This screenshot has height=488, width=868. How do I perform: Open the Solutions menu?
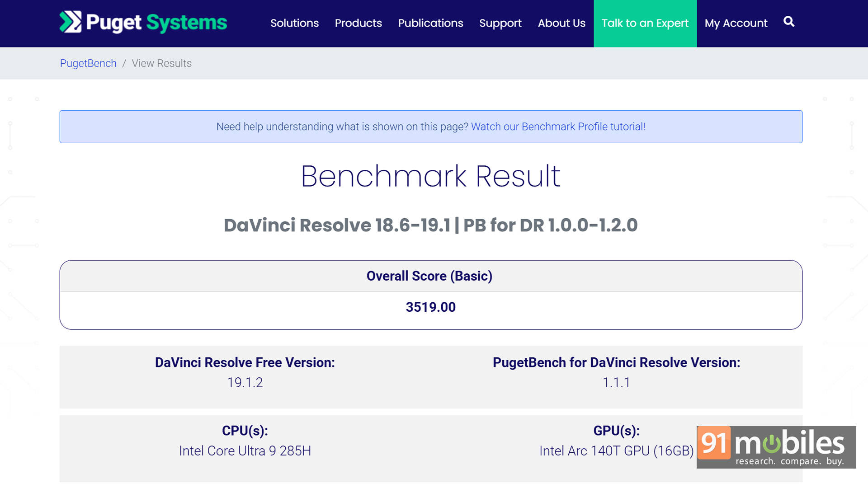294,23
